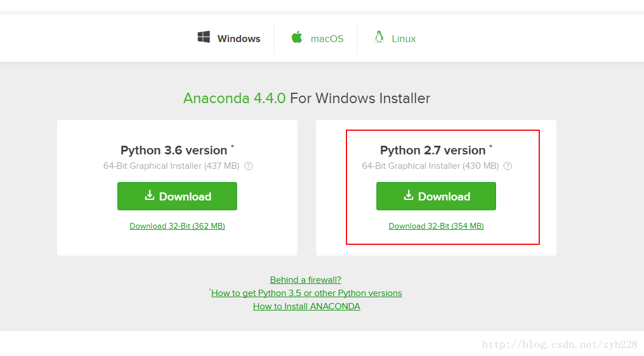Switch to the Windows tab
Viewport: 644px width, 356px height.
(x=229, y=38)
